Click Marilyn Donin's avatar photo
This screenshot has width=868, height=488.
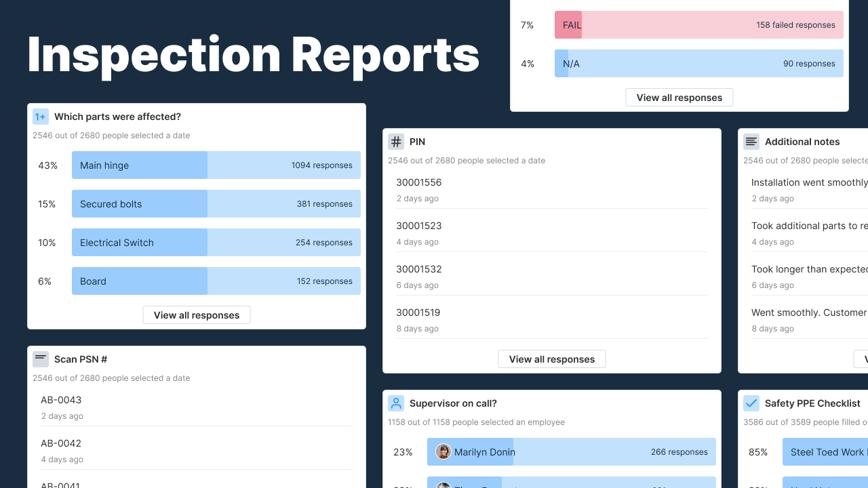click(443, 451)
